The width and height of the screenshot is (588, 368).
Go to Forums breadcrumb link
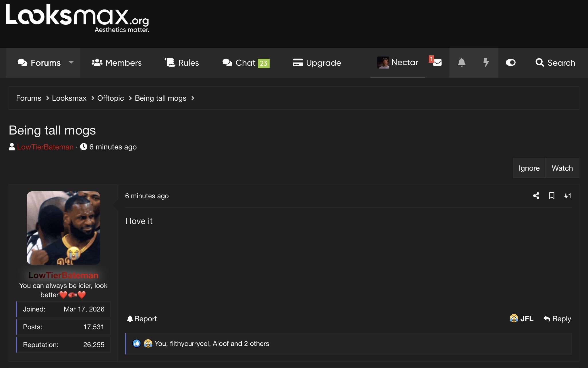point(29,98)
